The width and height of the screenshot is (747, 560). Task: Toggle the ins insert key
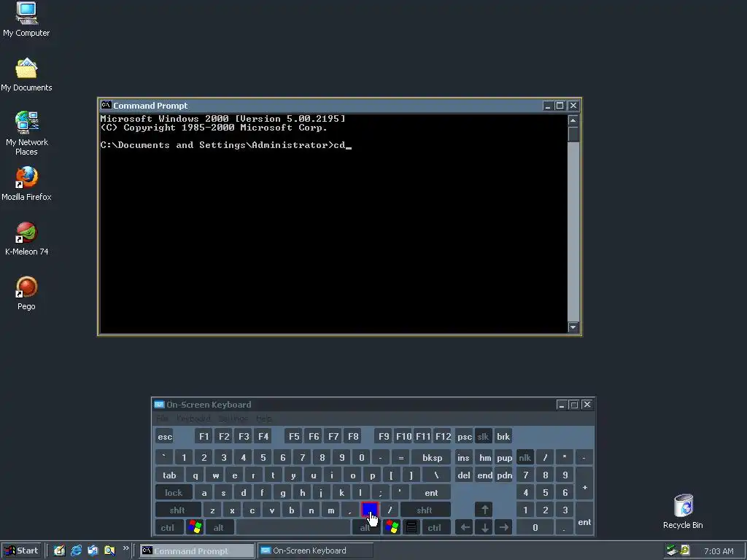pyautogui.click(x=463, y=458)
